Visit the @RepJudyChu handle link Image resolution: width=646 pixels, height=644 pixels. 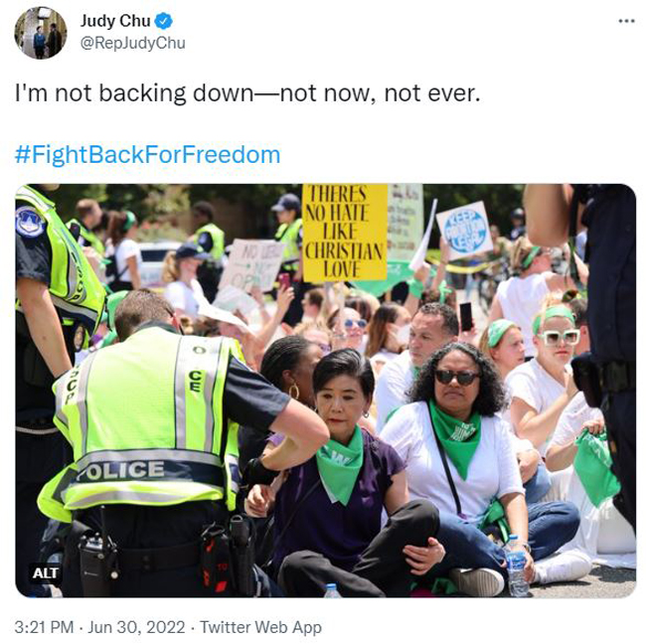(132, 44)
